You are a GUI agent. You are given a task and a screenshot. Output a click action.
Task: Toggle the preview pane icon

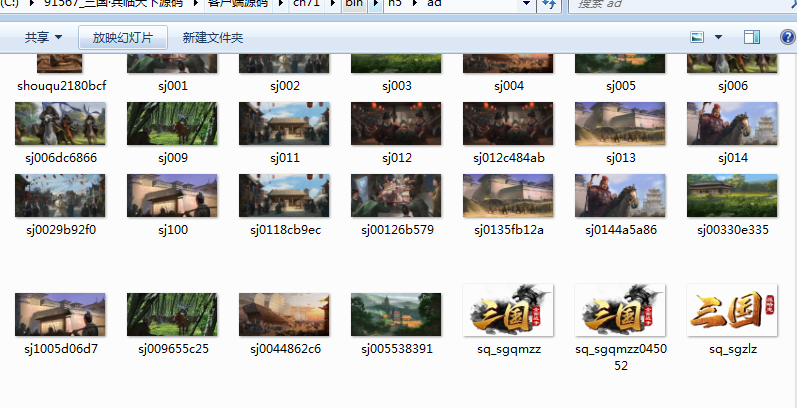[x=752, y=38]
